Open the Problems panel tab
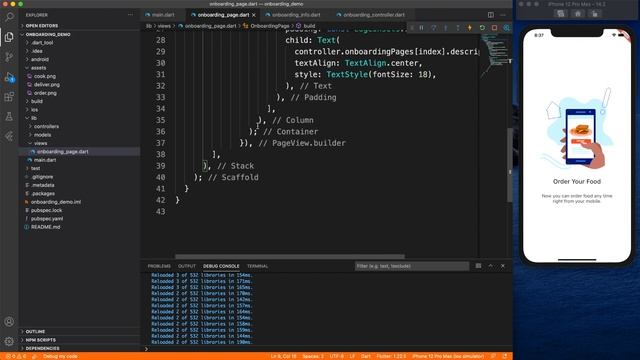Screen dimensions: 640x360 click(x=159, y=266)
